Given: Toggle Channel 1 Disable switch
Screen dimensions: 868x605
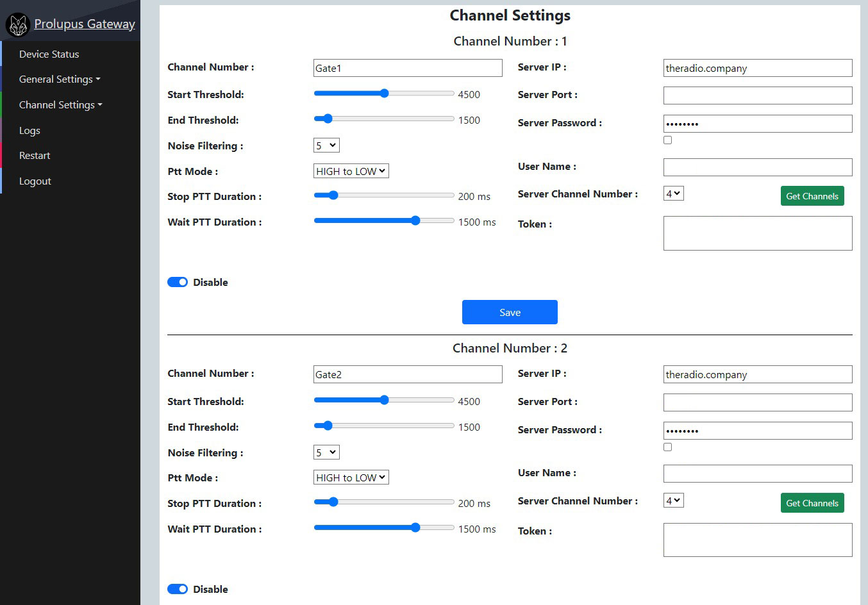Looking at the screenshot, I should pos(178,282).
